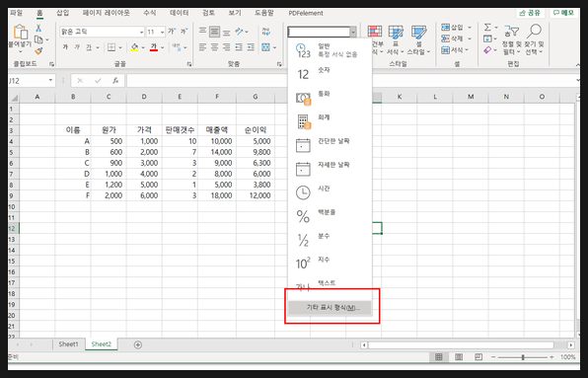Click the Copy icon in clipboard group

pos(38,39)
